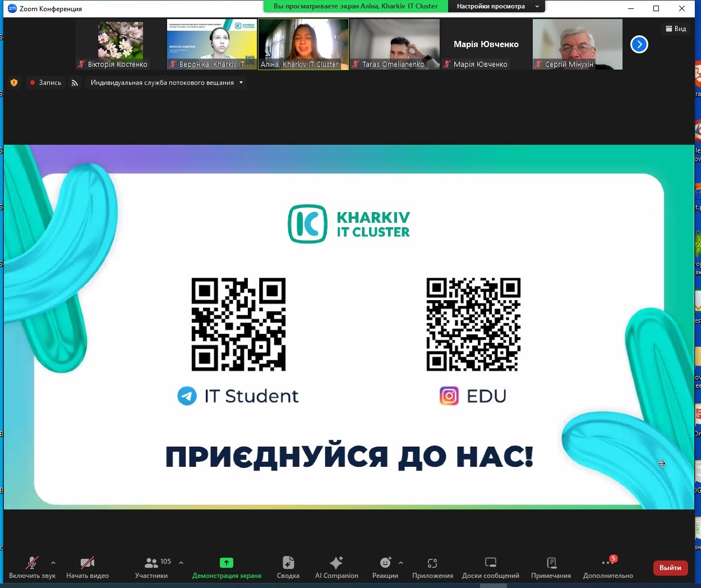
Task: Click the Instagram icon beside EDU
Action: (449, 396)
